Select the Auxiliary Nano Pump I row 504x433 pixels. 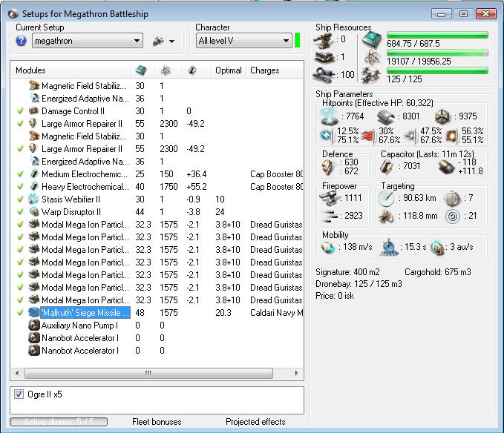[x=157, y=325]
